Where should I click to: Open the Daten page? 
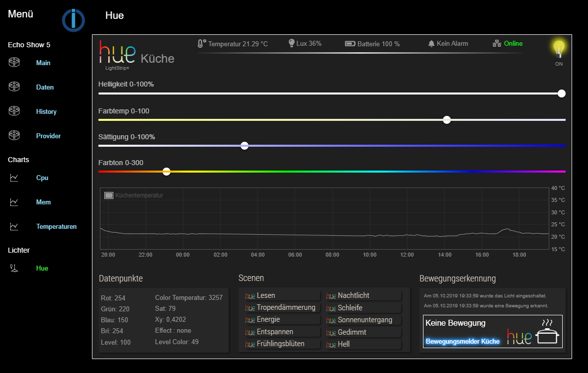coord(45,87)
